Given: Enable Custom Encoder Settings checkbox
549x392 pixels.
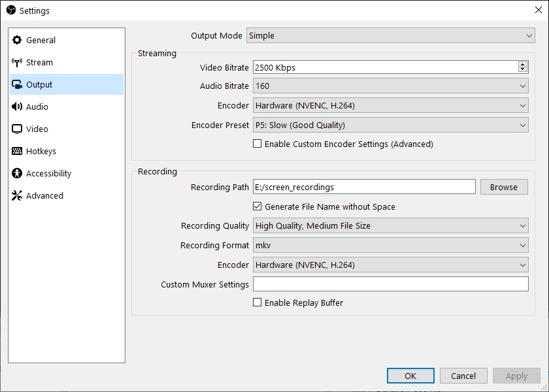Looking at the screenshot, I should click(x=257, y=144).
